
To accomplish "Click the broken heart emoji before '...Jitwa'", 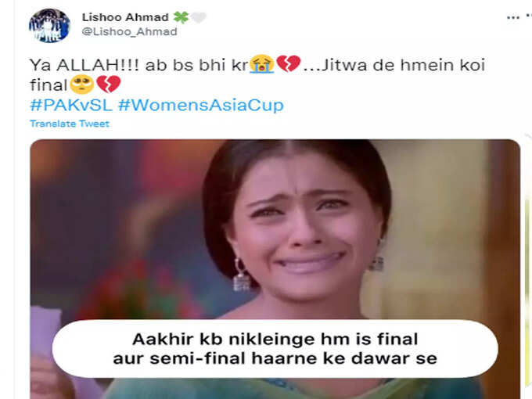I will (x=289, y=64).
